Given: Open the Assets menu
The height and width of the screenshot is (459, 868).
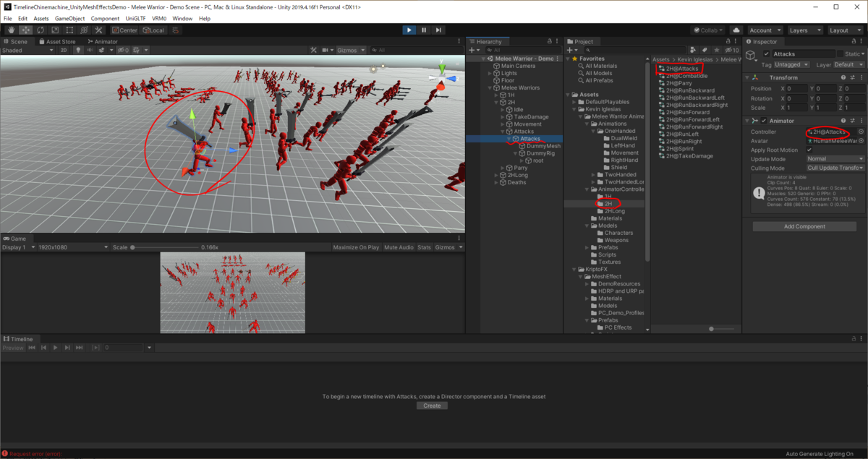Looking at the screenshot, I should tap(41, 18).
